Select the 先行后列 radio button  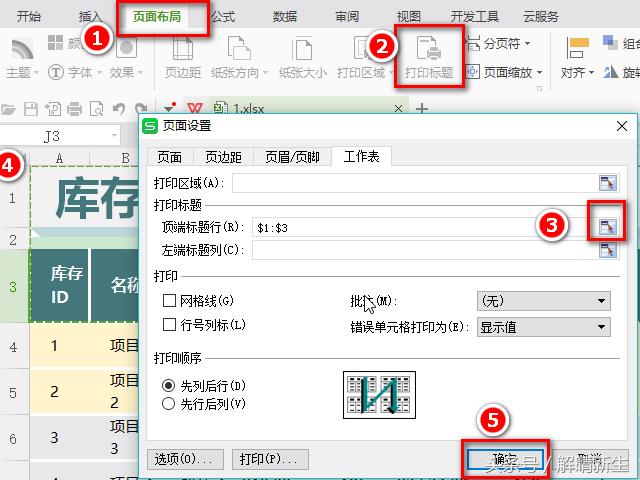point(168,404)
